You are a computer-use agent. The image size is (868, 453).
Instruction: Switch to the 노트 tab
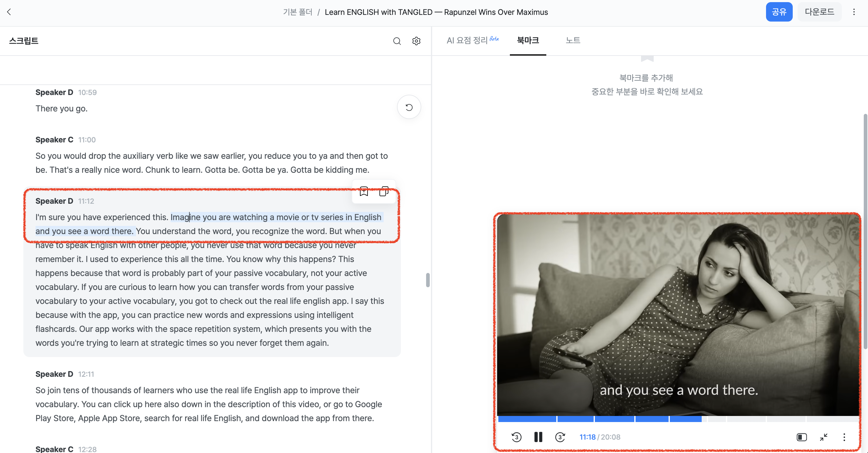573,40
